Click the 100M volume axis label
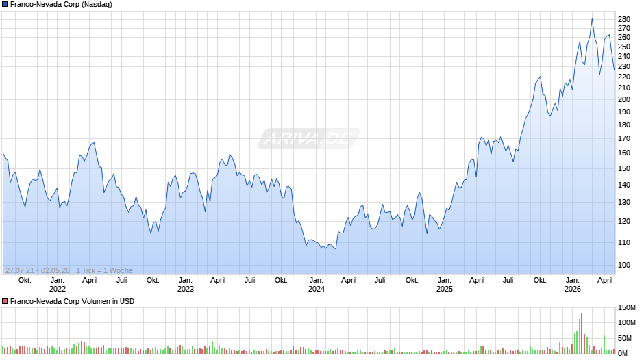The image size is (644, 360). point(627,322)
